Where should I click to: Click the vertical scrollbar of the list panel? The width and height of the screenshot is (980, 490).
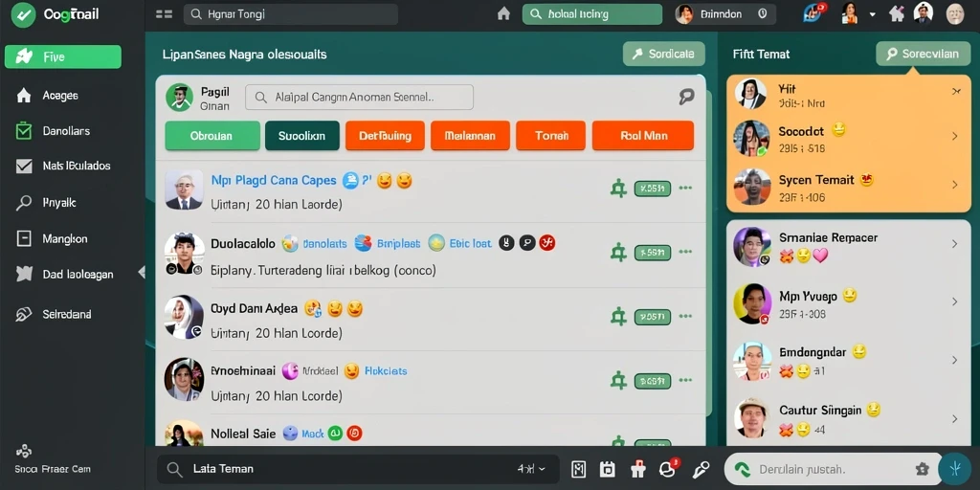[x=709, y=253]
